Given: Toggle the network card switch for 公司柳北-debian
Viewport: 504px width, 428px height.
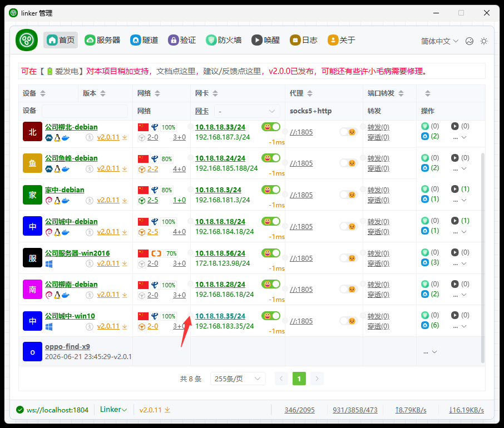Looking at the screenshot, I should (271, 127).
